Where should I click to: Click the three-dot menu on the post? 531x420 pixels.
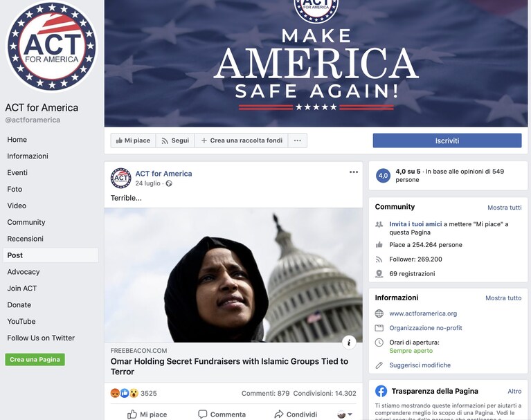point(354,172)
